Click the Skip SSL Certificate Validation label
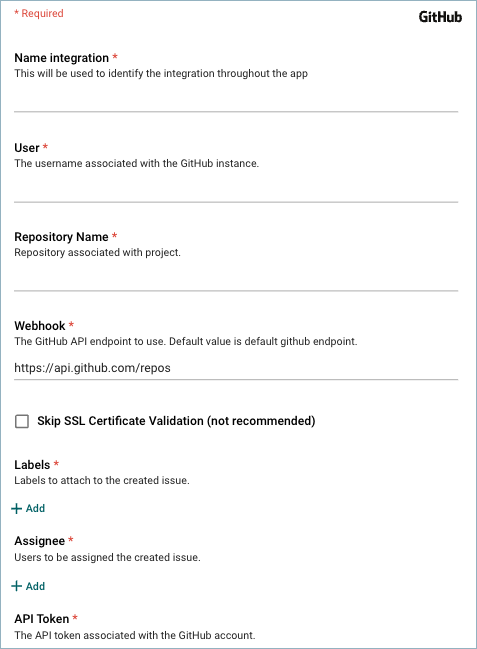Screen dimensions: 477x649 [x=176, y=421]
